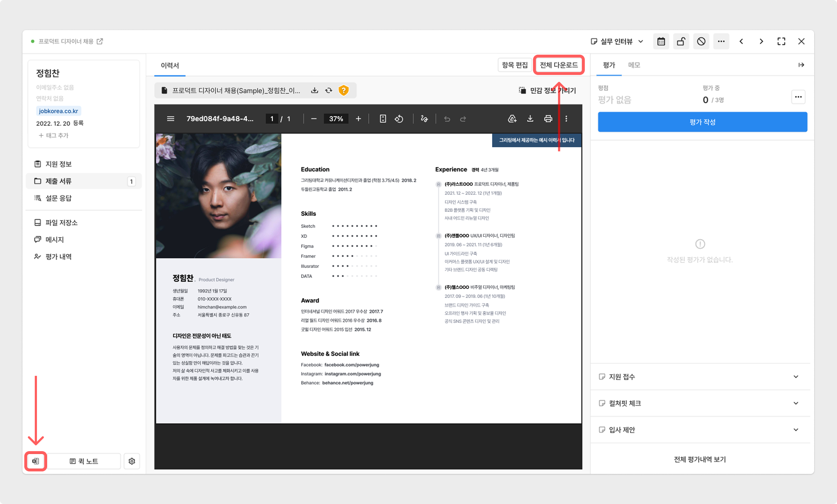The image size is (837, 504).
Task: Click the jobkorea.co.kr source tag
Action: [58, 111]
